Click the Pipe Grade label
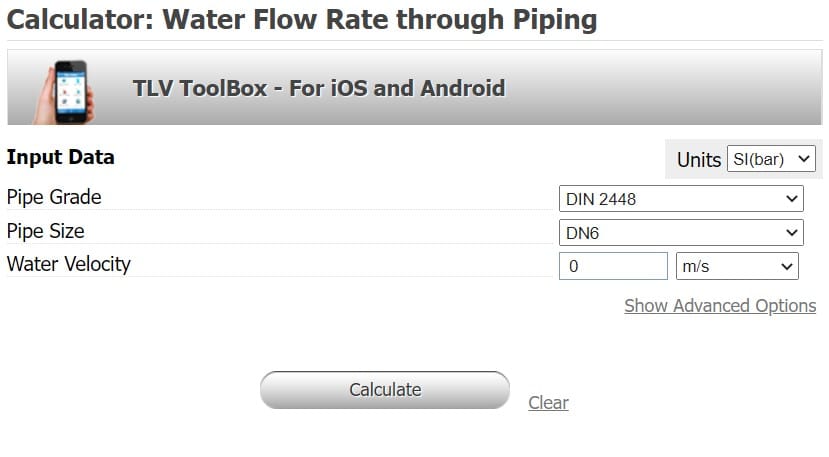This screenshot has width=829, height=457. [x=54, y=197]
